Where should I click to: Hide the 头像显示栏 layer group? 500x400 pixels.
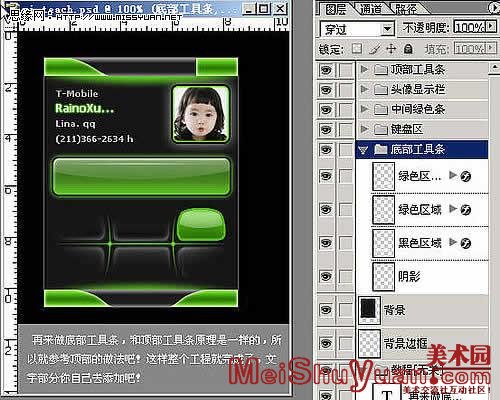pyautogui.click(x=326, y=90)
